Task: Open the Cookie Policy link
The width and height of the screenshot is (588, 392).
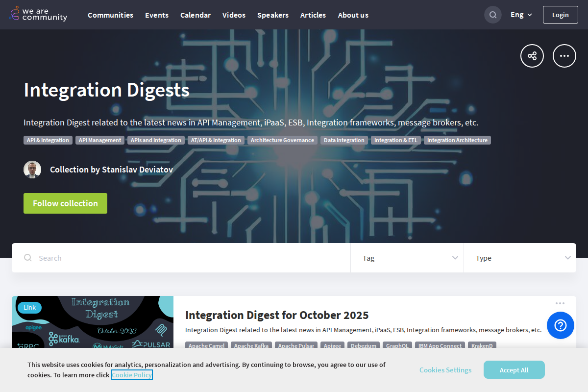Action: (131, 374)
